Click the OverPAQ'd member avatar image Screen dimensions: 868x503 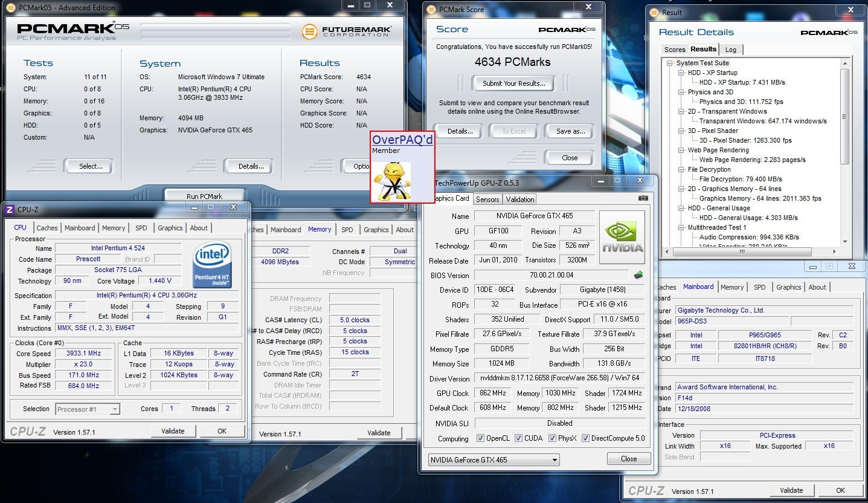point(392,180)
